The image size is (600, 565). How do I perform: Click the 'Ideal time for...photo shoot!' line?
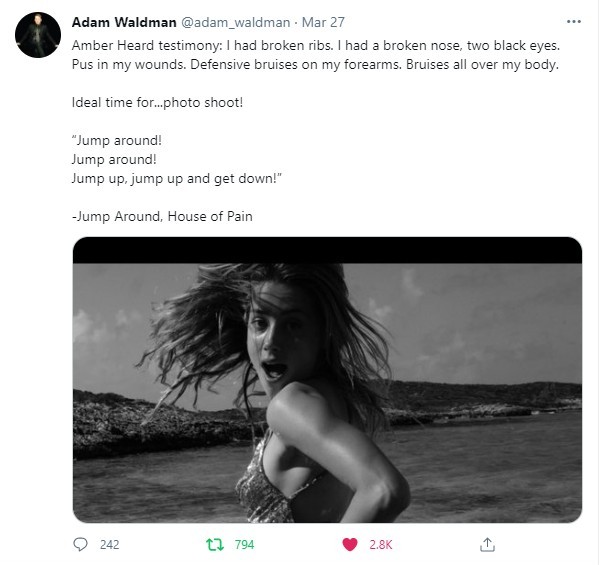tap(157, 103)
